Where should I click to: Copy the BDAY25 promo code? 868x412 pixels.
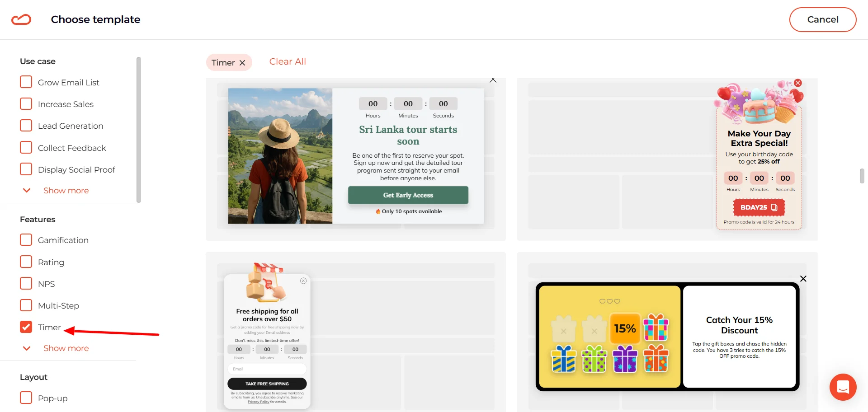click(x=773, y=207)
